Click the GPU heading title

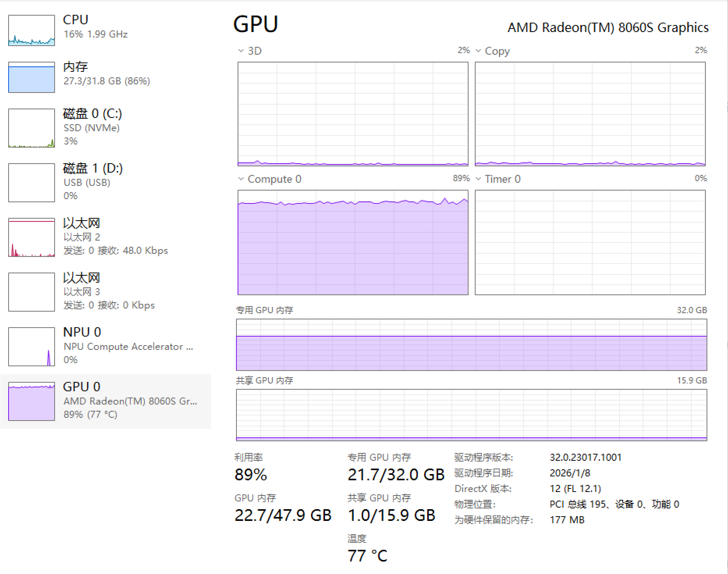point(256,24)
